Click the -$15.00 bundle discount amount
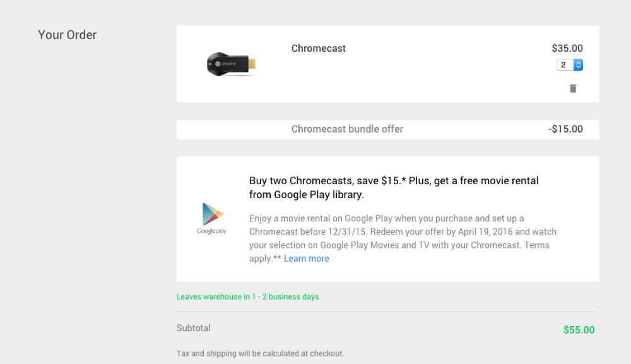The height and width of the screenshot is (364, 631). point(565,129)
